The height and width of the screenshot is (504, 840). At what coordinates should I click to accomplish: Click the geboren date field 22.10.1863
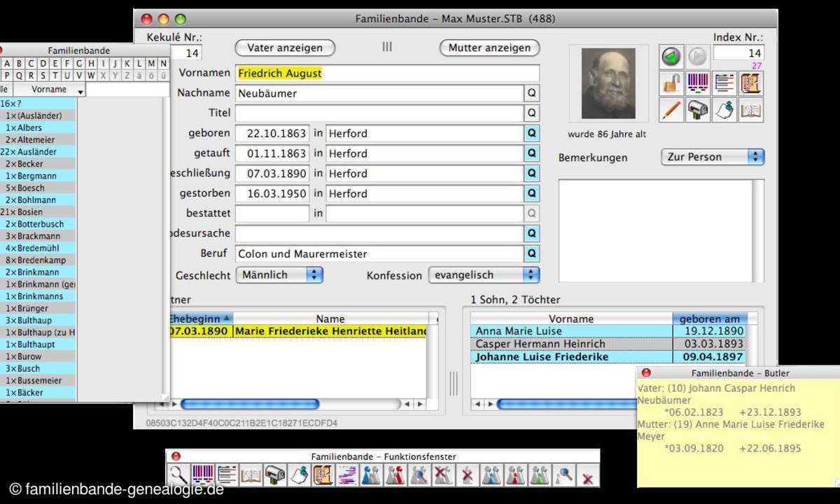coord(272,133)
